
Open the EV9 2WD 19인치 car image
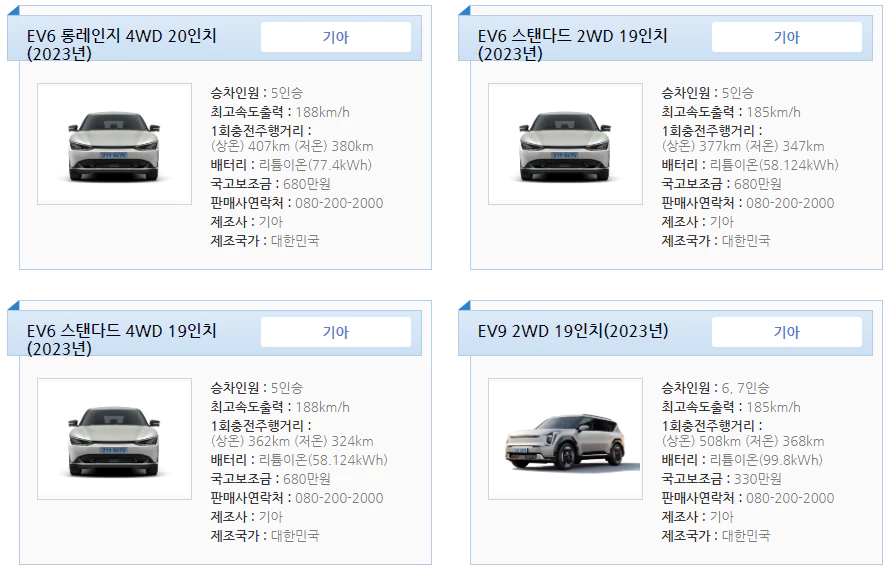pyautogui.click(x=565, y=439)
